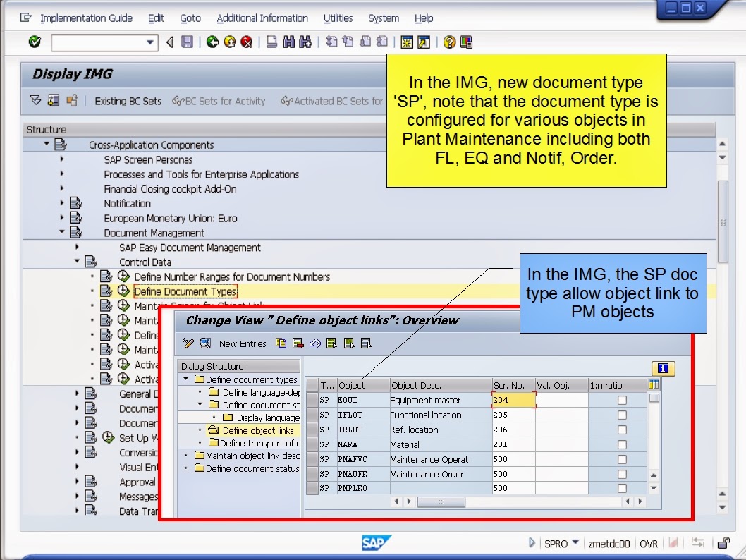
Task: Click the Save icon in the standard toolbar
Action: [x=187, y=42]
